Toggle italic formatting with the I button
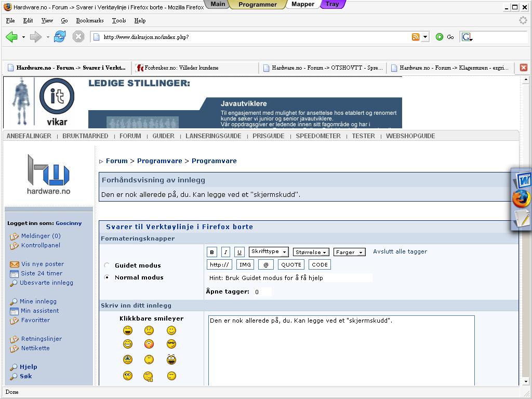This screenshot has width=532, height=399. click(225, 252)
